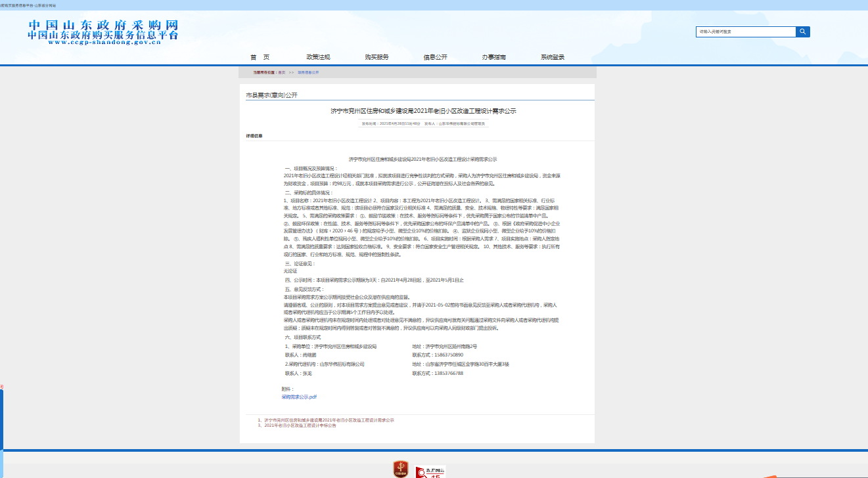Download the 采购需求公示.pdf attachment

point(299,397)
